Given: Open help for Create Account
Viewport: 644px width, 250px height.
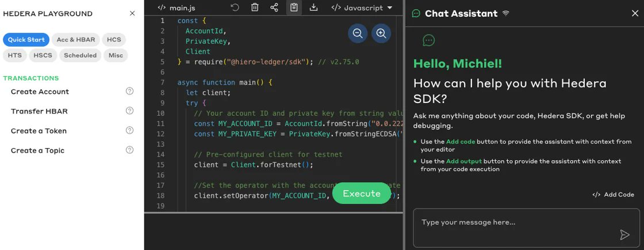Looking at the screenshot, I should pyautogui.click(x=129, y=91).
